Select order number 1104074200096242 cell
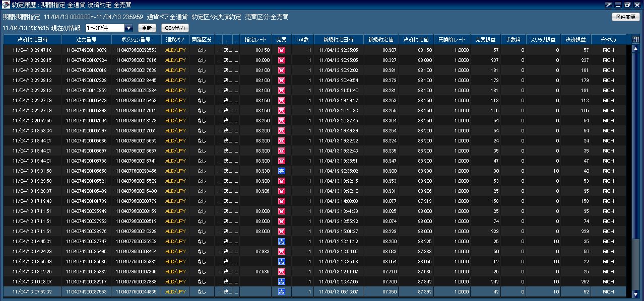Viewport: 644px width, 301px height. tap(86, 211)
